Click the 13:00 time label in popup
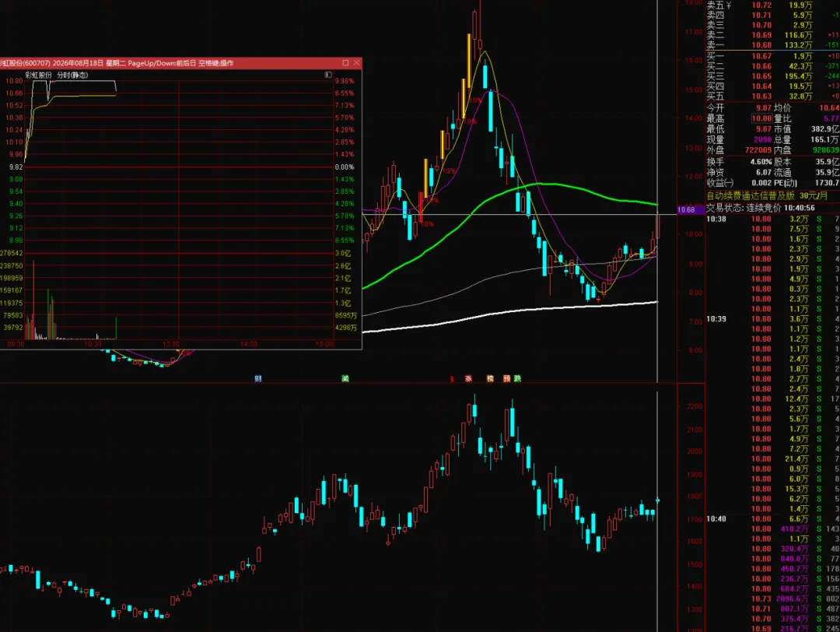840x632 pixels. (171, 344)
